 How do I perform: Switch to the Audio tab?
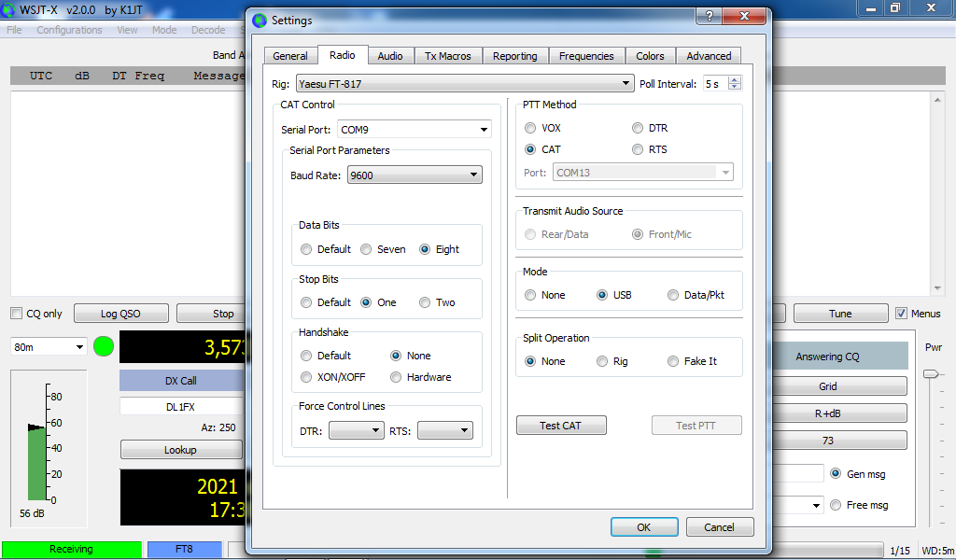390,56
